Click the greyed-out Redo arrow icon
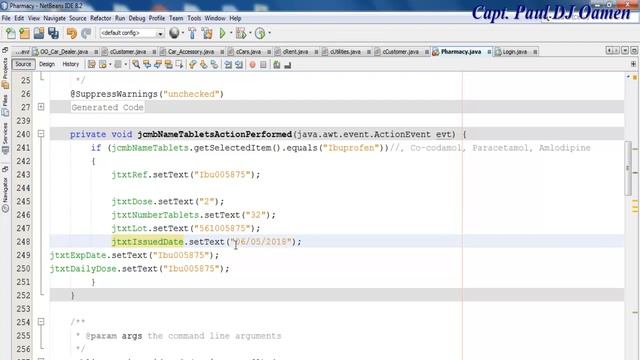The image size is (640, 360). pos(86,33)
